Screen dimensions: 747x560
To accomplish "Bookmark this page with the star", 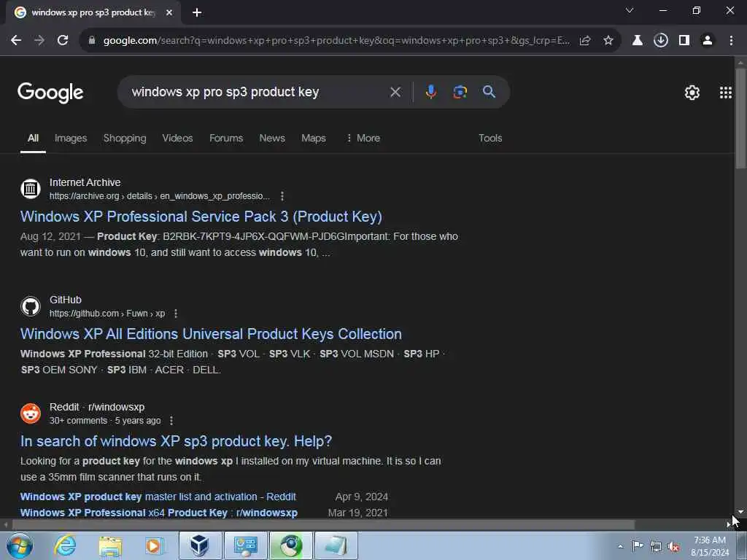I will [x=608, y=41].
